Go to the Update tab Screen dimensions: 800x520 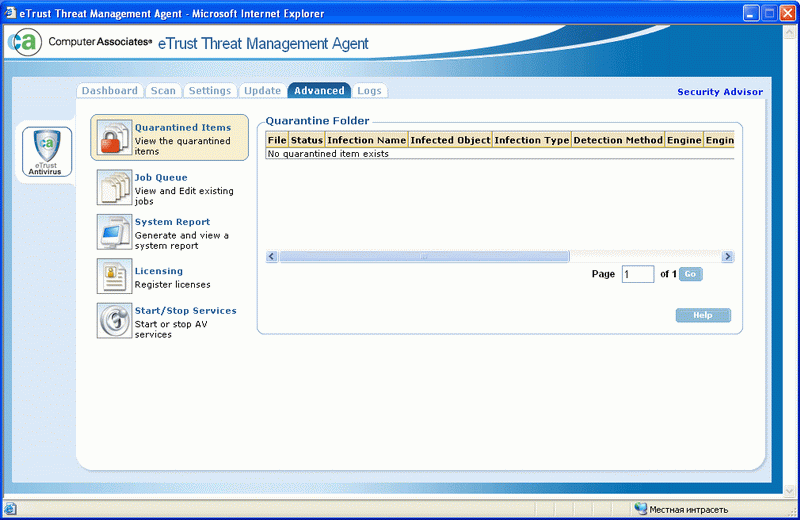[x=262, y=90]
